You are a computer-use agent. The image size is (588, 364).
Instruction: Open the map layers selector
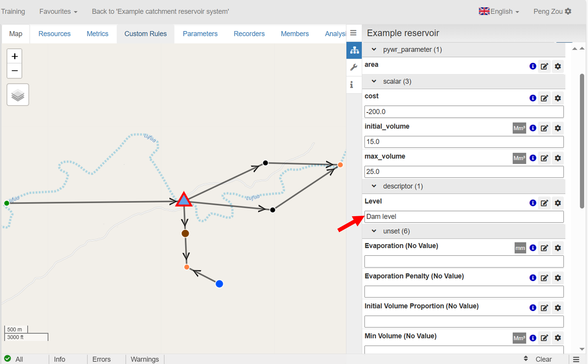18,95
